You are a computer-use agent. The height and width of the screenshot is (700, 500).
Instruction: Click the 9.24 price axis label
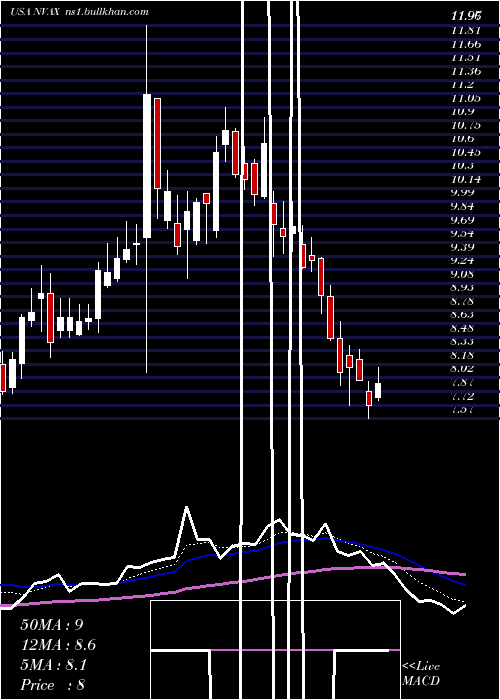(x=464, y=260)
